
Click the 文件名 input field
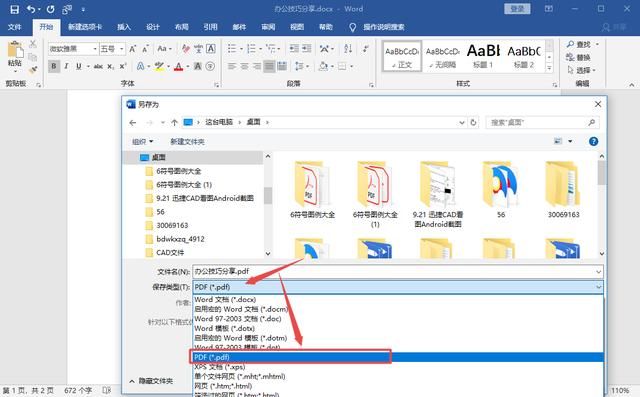pos(398,271)
